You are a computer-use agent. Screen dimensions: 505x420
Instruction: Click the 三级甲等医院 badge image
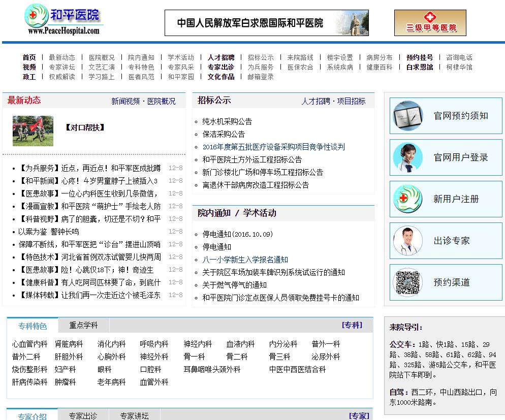pos(430,23)
